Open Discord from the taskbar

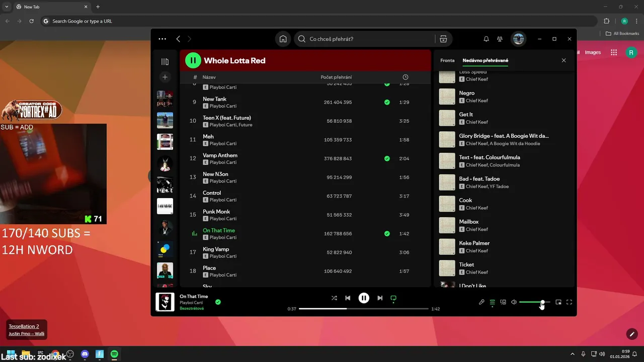[x=85, y=354]
